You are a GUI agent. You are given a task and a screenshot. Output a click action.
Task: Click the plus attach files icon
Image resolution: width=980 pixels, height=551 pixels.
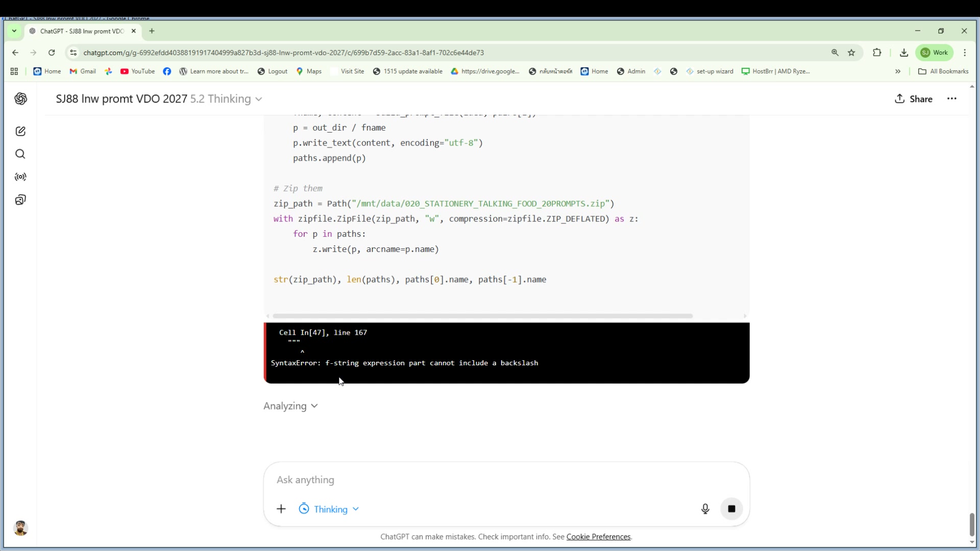click(x=281, y=509)
